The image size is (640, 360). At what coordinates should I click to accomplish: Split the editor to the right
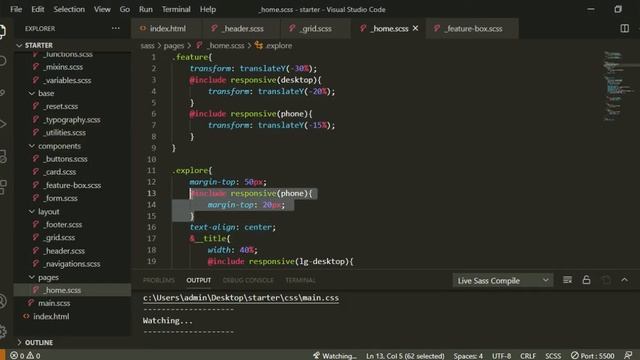[624, 28]
